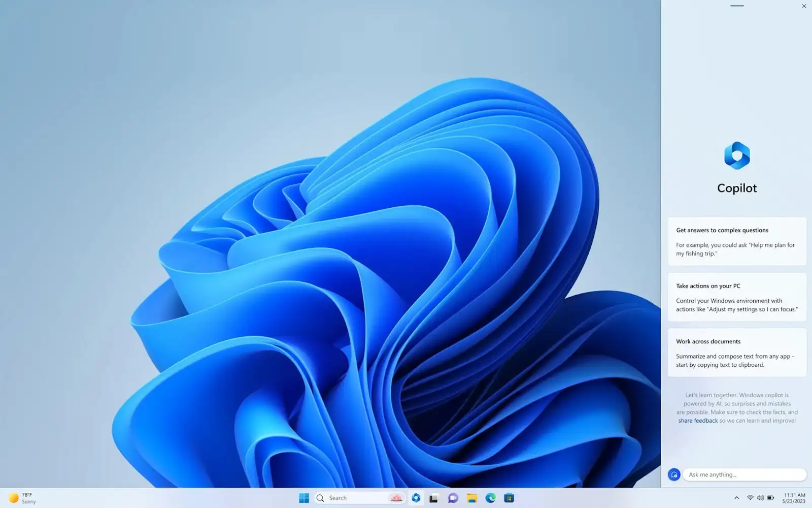Open the Microsoft Store from the taskbar
812x508 pixels.
(509, 498)
